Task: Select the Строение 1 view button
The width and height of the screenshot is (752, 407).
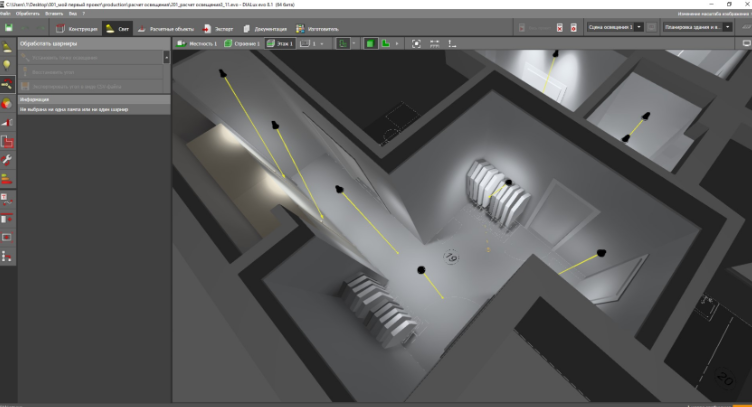Action: (242, 44)
